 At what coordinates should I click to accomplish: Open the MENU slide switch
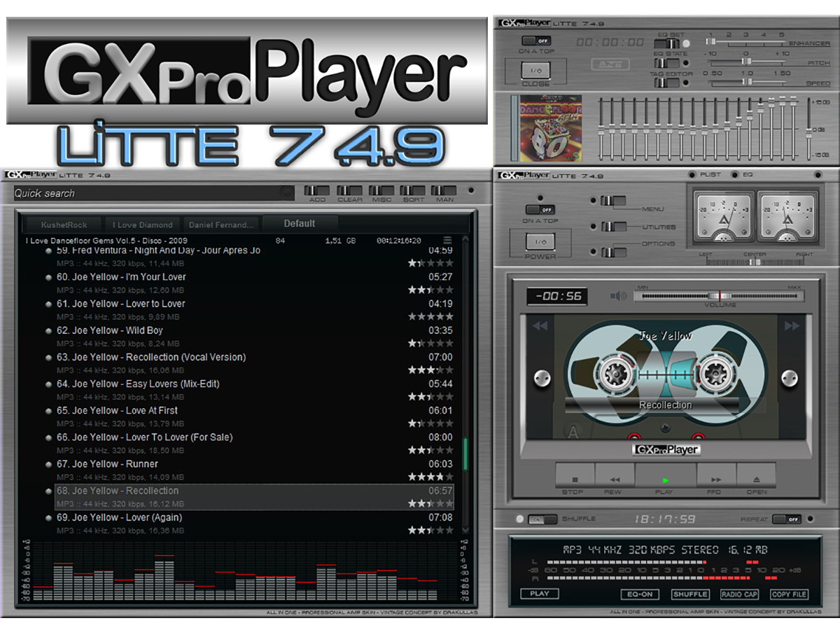pyautogui.click(x=614, y=201)
